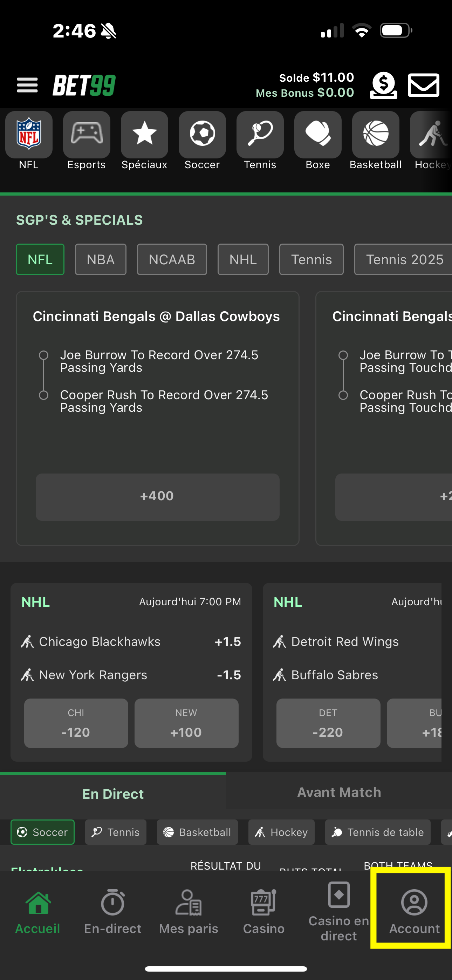The height and width of the screenshot is (980, 452).
Task: Bet on CHI at -120
Action: pyautogui.click(x=76, y=723)
